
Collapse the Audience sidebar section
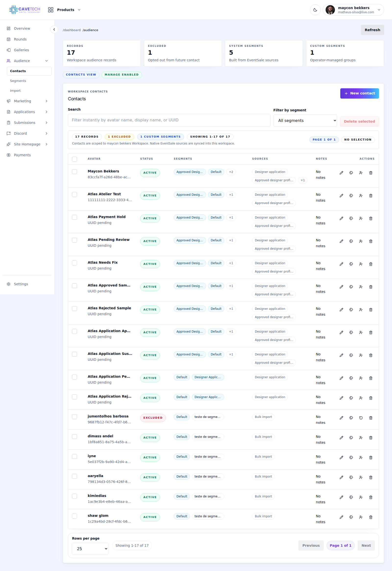click(x=46, y=61)
